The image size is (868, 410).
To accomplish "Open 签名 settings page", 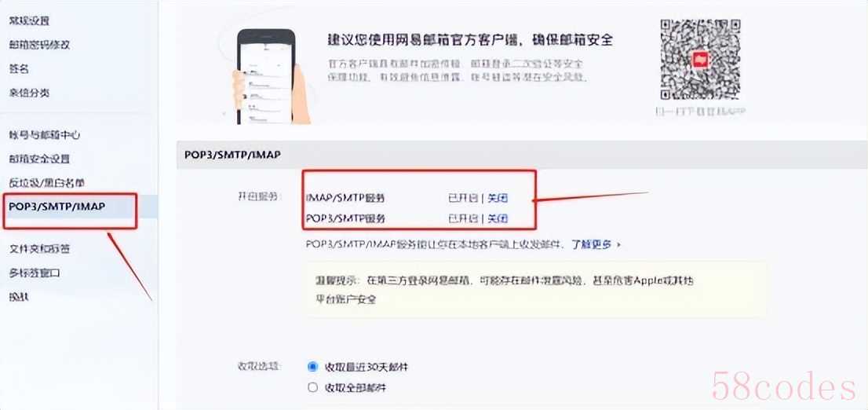I will (19, 69).
